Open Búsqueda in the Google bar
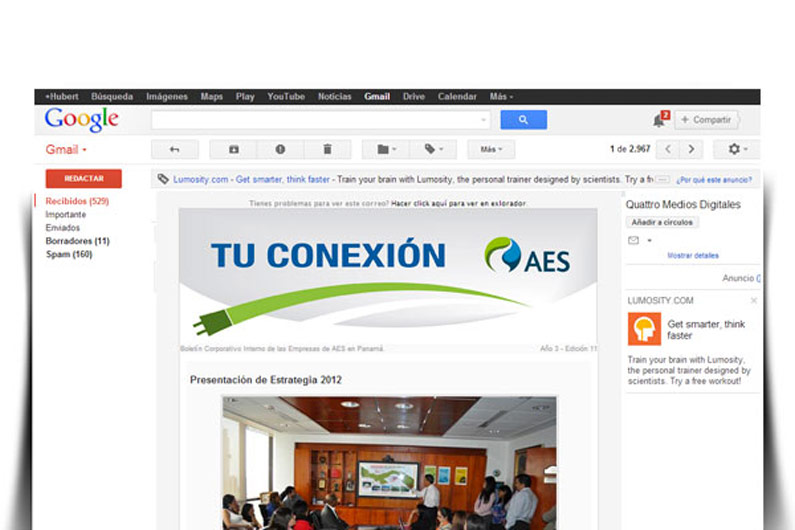Screen dimensions: 795x530 (112, 96)
